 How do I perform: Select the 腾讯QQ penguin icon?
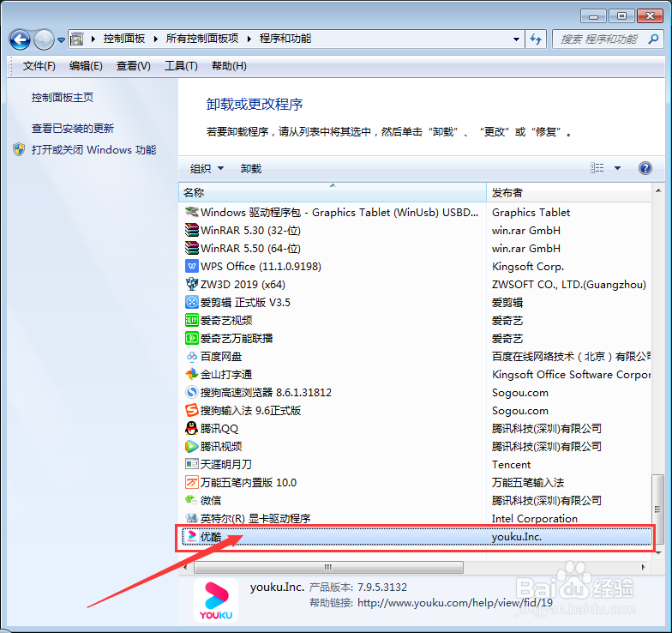(x=192, y=428)
